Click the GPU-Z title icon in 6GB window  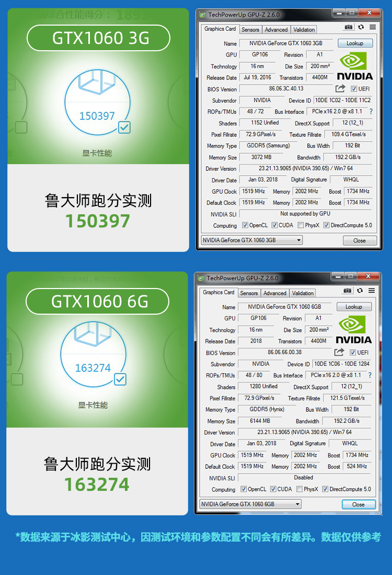coord(201,279)
